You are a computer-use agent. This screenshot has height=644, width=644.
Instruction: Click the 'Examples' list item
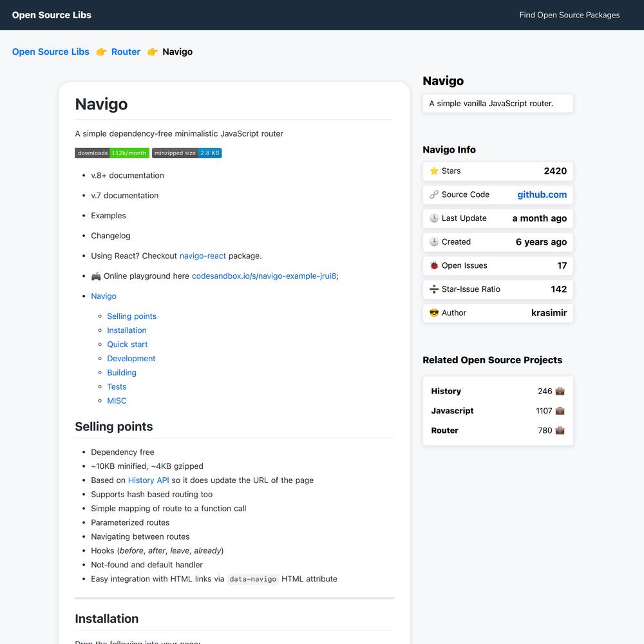pyautogui.click(x=108, y=216)
